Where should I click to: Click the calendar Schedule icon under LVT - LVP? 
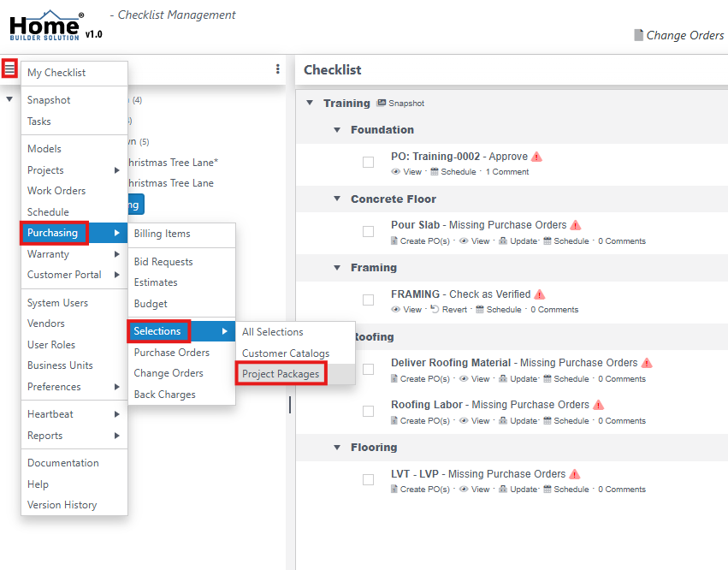(x=547, y=490)
